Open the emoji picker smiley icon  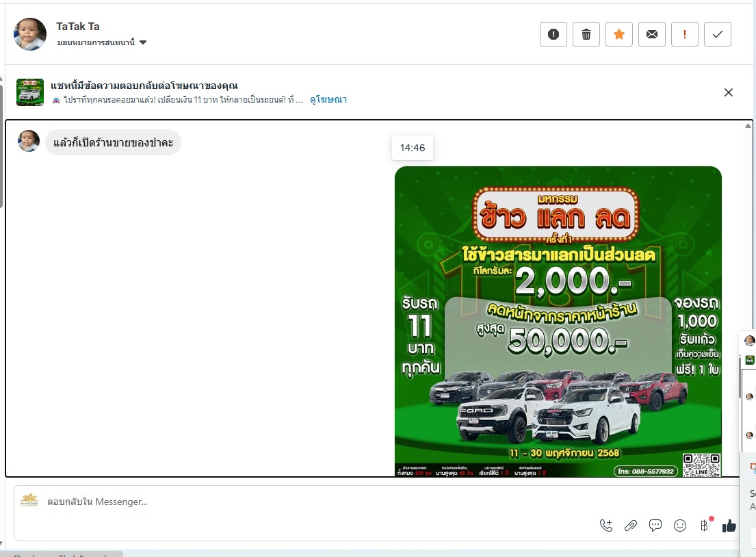(x=680, y=526)
